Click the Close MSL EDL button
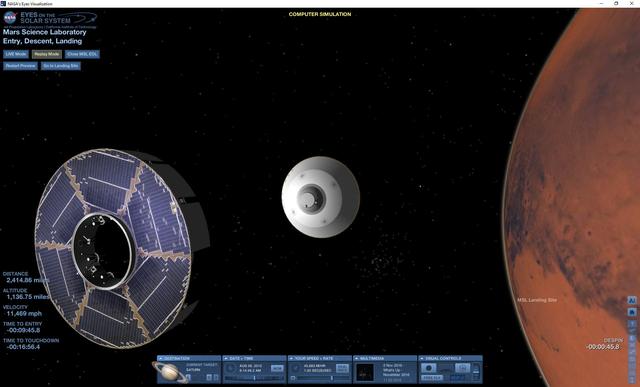The image size is (640, 387). point(82,54)
